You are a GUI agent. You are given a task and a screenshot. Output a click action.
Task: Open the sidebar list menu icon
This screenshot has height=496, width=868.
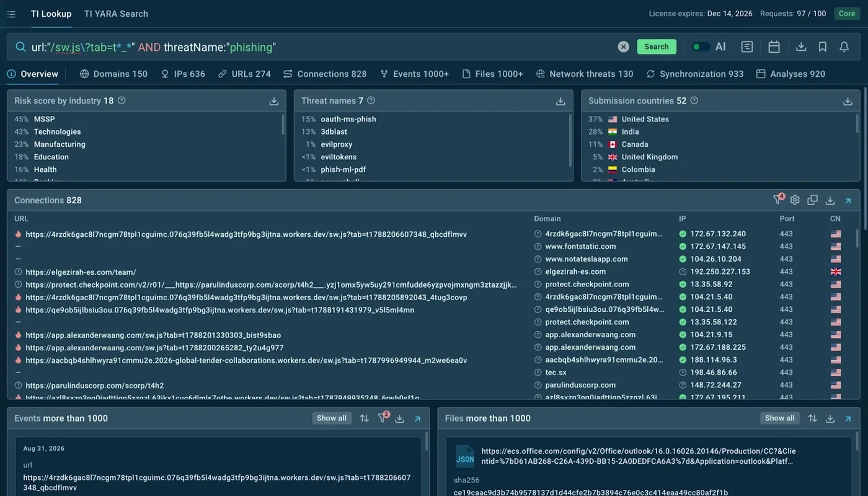(x=11, y=14)
